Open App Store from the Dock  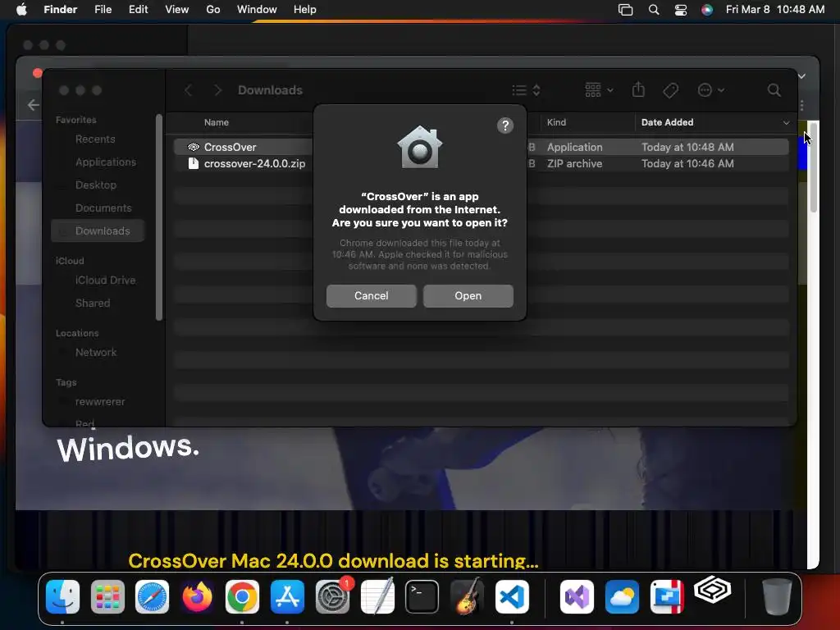point(287,596)
